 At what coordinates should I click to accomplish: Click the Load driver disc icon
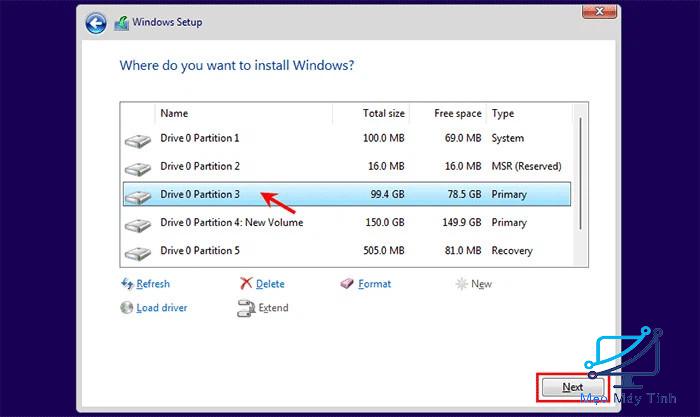[x=127, y=307]
